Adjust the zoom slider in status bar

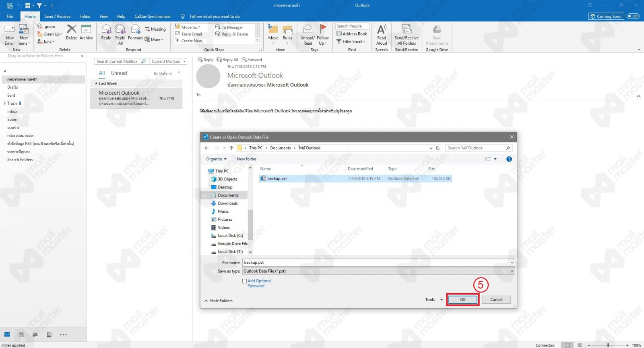click(608, 345)
